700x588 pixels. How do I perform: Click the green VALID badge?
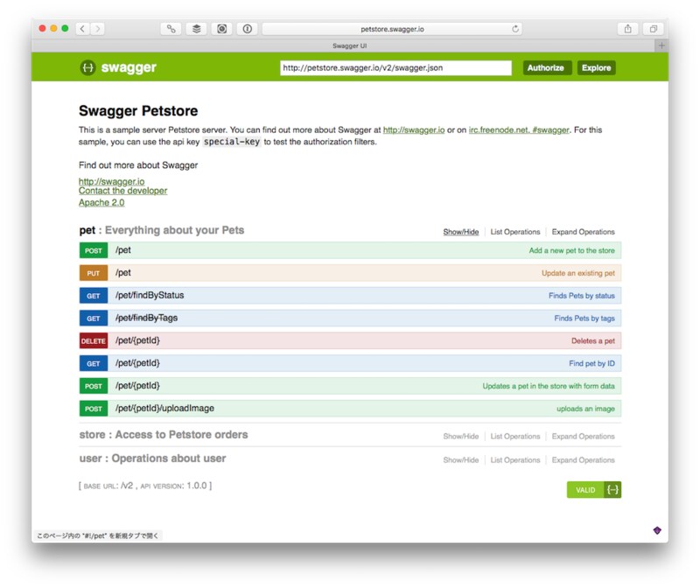(x=585, y=490)
